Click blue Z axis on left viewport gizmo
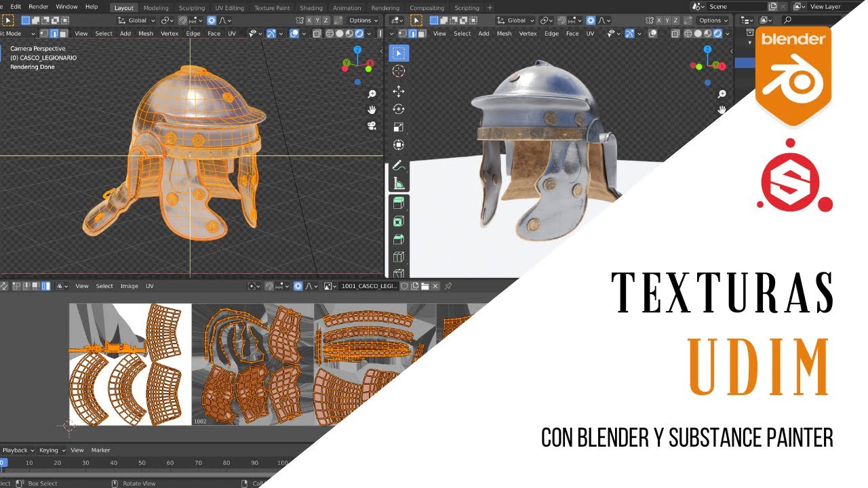 358,50
